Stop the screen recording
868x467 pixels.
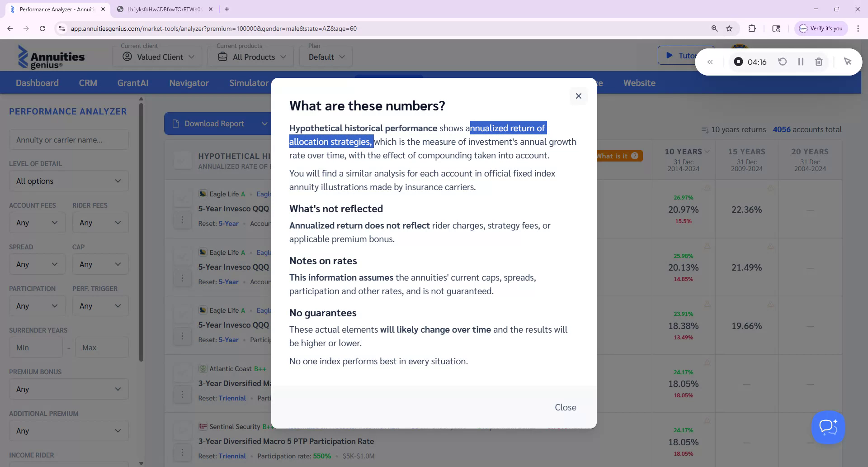click(x=738, y=62)
